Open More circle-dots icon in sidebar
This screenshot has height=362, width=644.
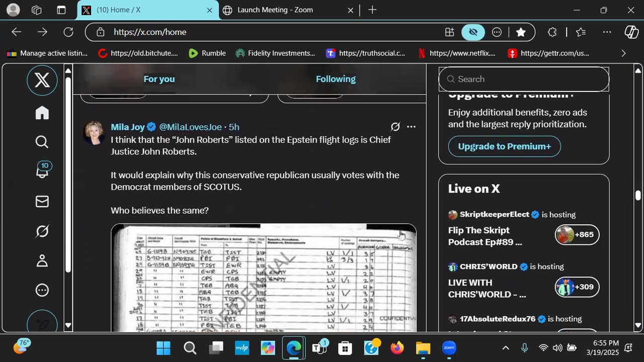coord(42,290)
